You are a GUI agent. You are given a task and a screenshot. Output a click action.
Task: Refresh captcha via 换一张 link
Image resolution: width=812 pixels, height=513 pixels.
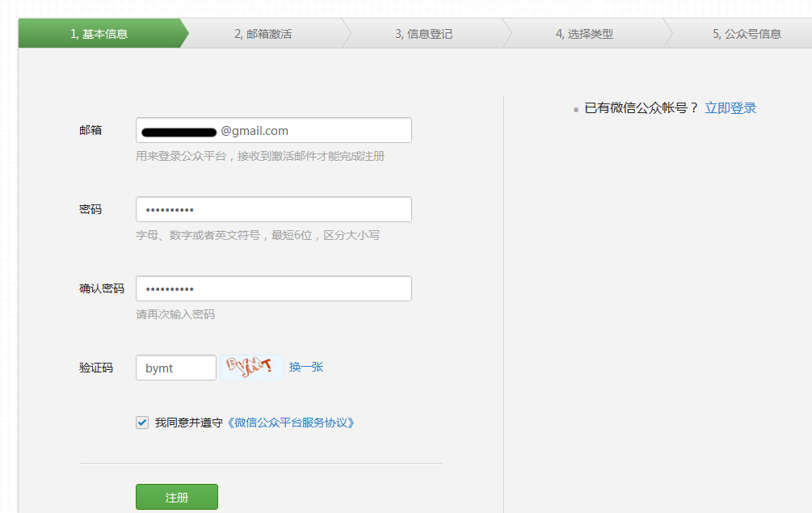click(306, 367)
